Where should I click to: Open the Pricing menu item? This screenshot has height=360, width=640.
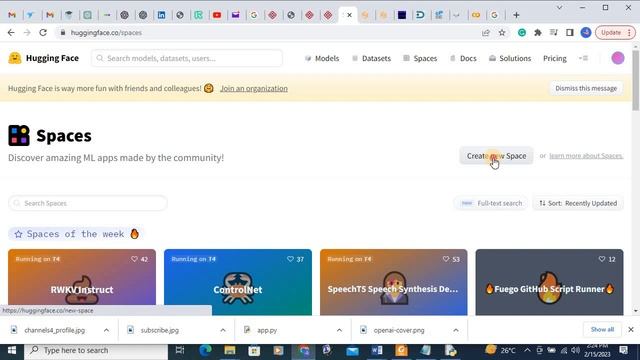tap(555, 58)
